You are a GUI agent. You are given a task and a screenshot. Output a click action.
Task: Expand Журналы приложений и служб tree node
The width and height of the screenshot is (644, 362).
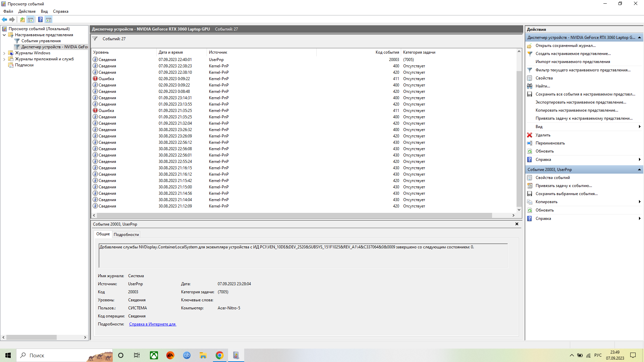(4, 59)
